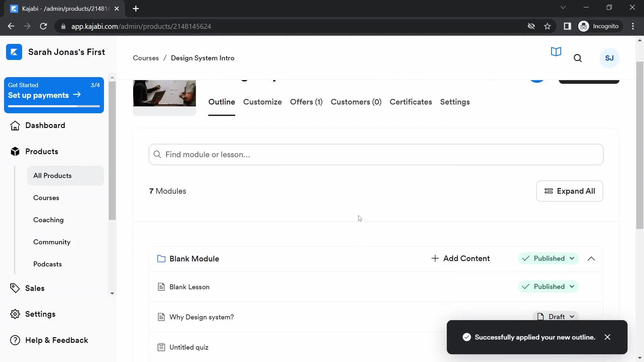Switch to the Certificates tab

tap(411, 102)
